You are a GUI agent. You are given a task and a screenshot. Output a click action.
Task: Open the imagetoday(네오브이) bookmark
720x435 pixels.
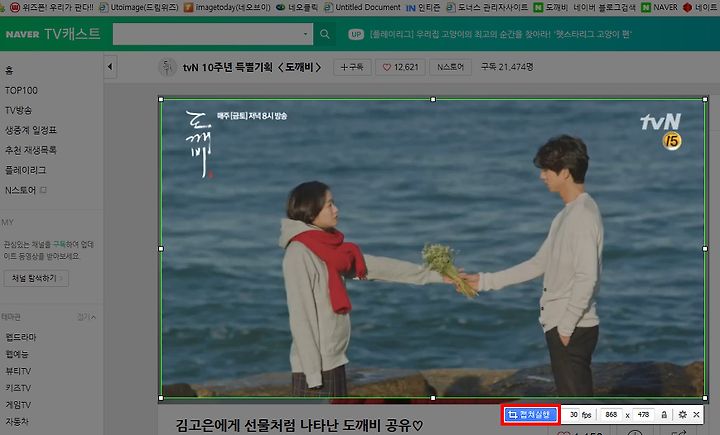(x=227, y=7)
